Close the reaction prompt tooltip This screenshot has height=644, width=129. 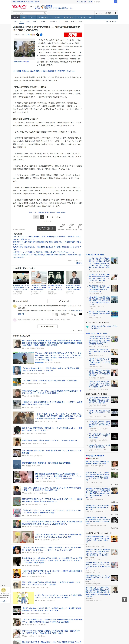[55, 226]
